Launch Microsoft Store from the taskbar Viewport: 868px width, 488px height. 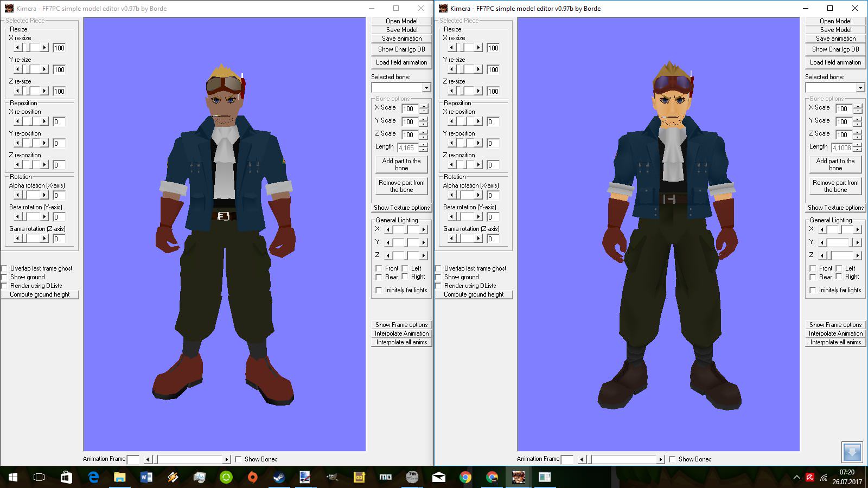click(x=66, y=477)
